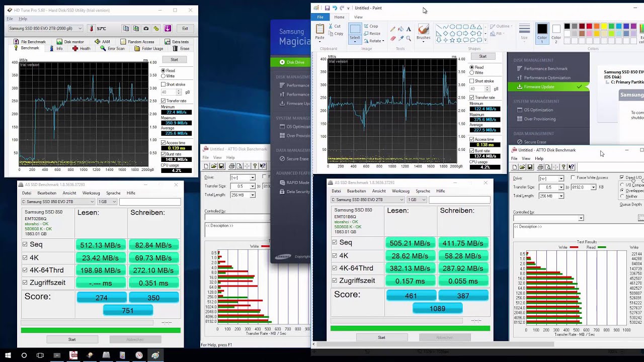Open the Help menu in HD Tune Pro
This screenshot has width=644, height=362.
tap(23, 19)
